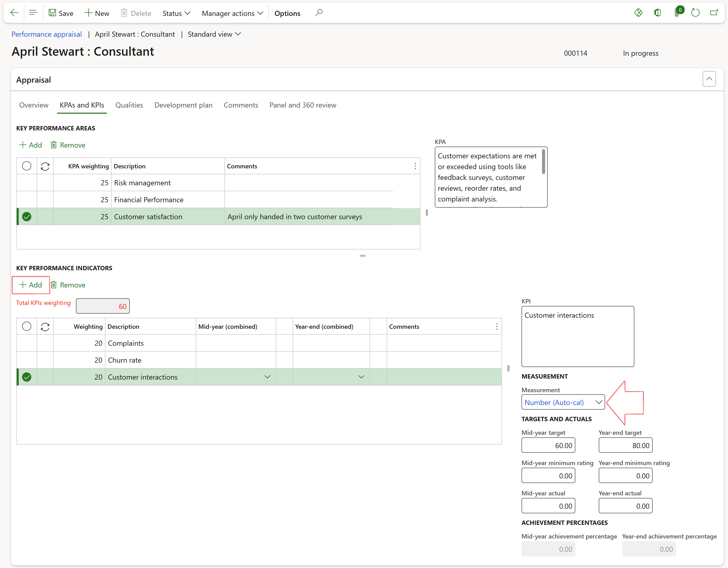Expand the Manager actions menu

(232, 13)
